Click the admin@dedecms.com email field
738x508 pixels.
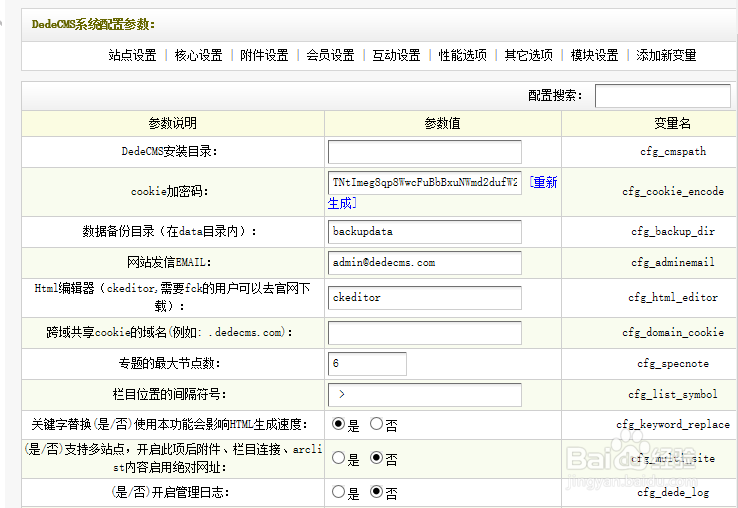pos(425,263)
